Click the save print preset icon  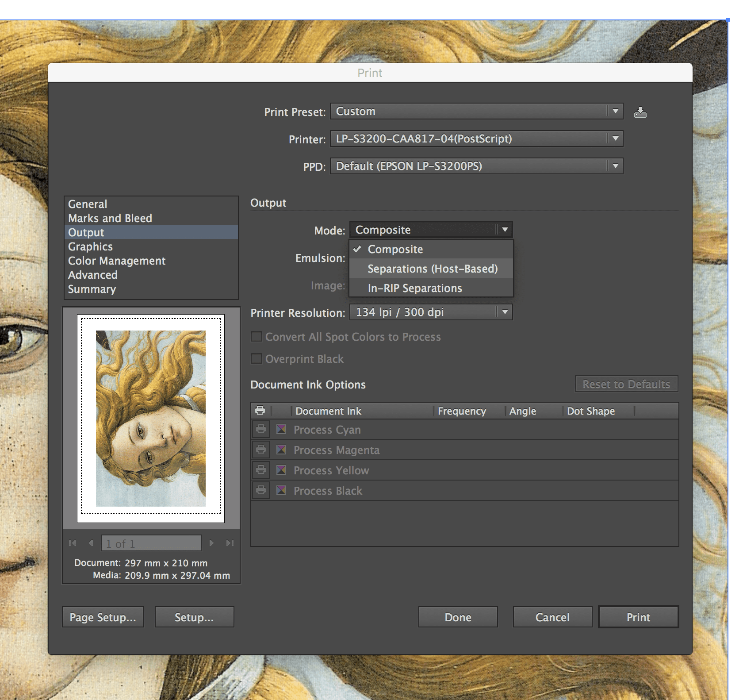[x=640, y=112]
